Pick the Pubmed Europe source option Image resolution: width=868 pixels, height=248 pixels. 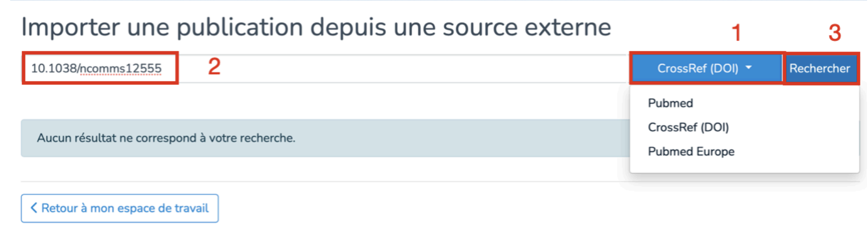pos(691,152)
